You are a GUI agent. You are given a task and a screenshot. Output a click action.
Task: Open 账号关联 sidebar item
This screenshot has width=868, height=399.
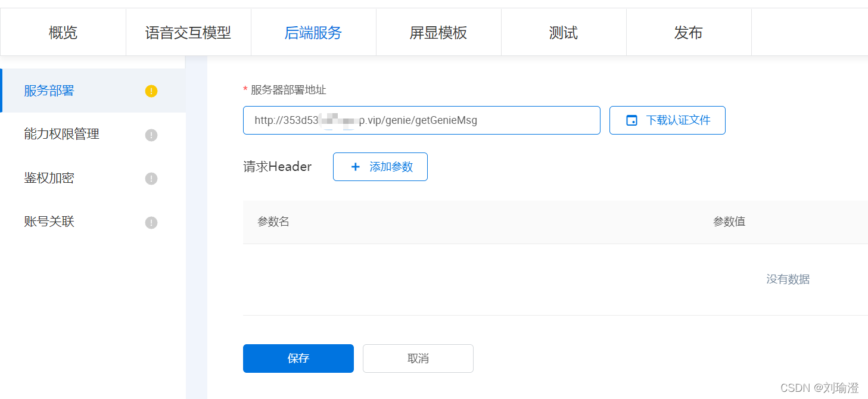(93, 222)
